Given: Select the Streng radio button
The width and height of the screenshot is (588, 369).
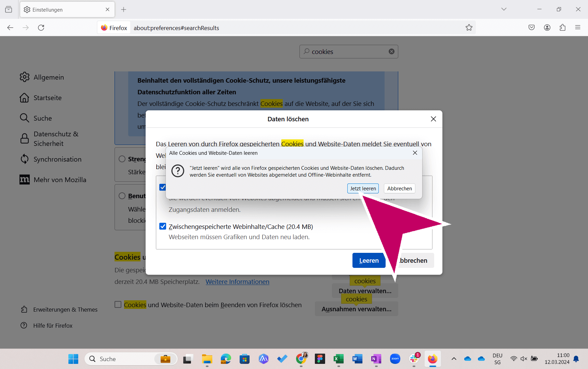Looking at the screenshot, I should point(122,159).
